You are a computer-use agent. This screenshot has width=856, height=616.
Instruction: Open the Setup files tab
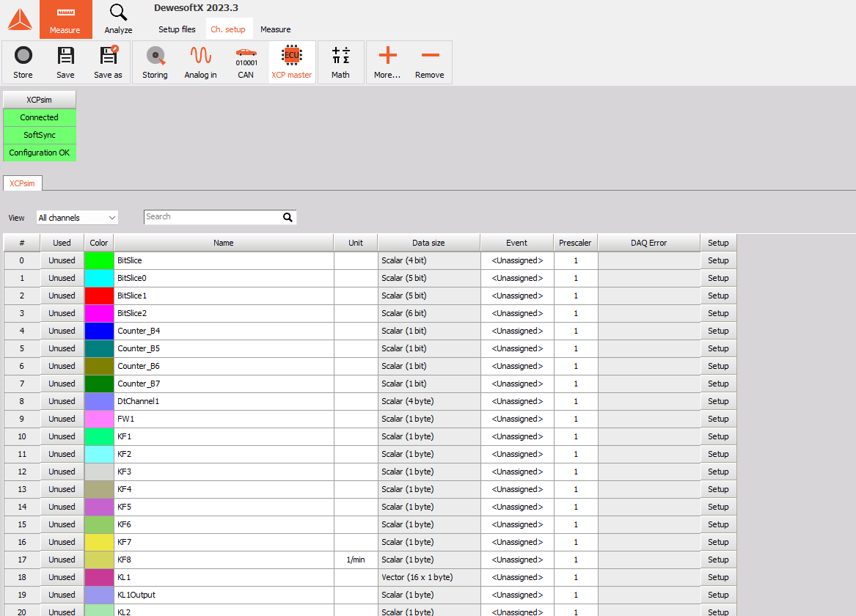177,29
